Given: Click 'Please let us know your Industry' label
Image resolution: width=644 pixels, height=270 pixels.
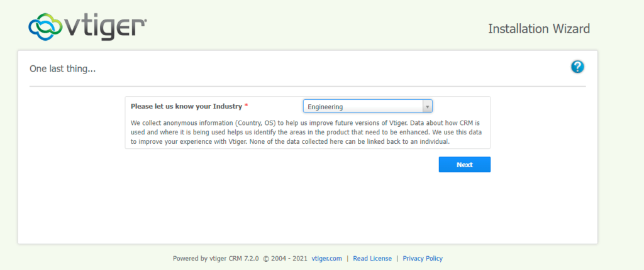Looking at the screenshot, I should [186, 106].
